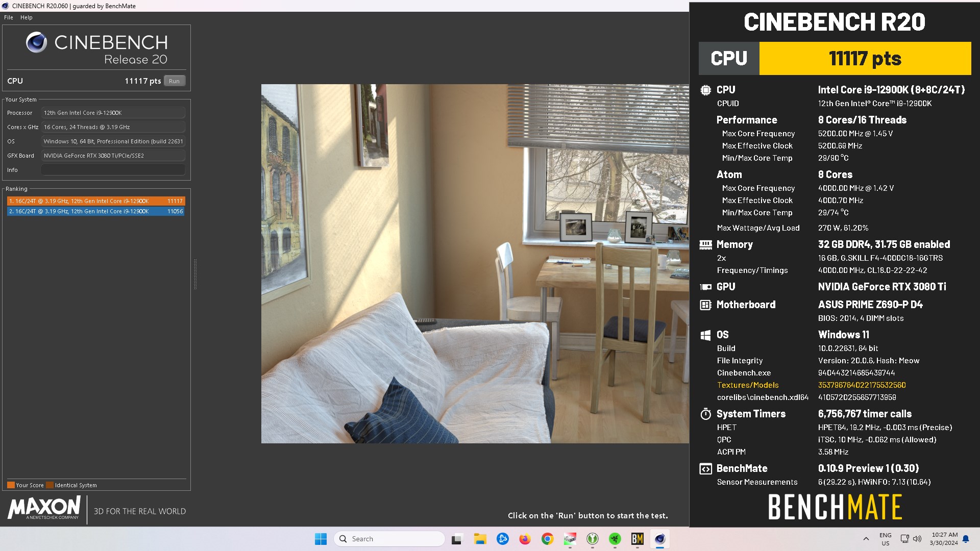
Task: Click the Processor field
Action: (113, 113)
